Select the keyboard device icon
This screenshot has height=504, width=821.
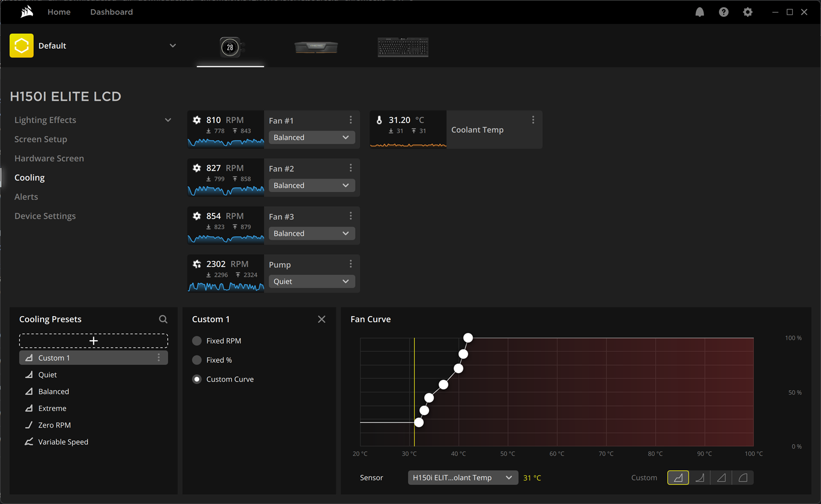(403, 47)
